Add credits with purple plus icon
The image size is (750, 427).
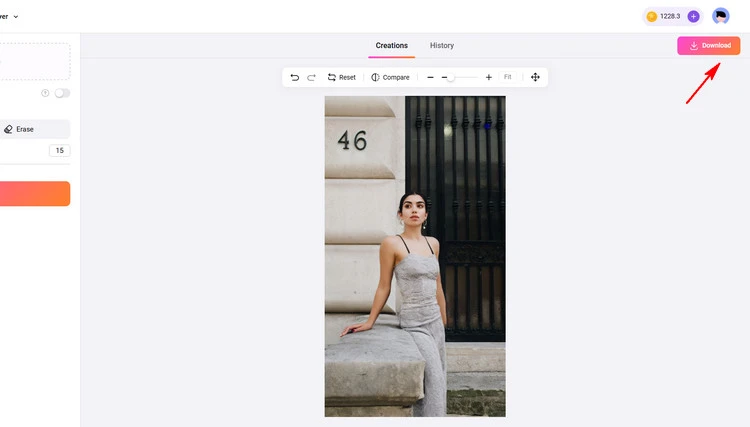click(x=693, y=16)
